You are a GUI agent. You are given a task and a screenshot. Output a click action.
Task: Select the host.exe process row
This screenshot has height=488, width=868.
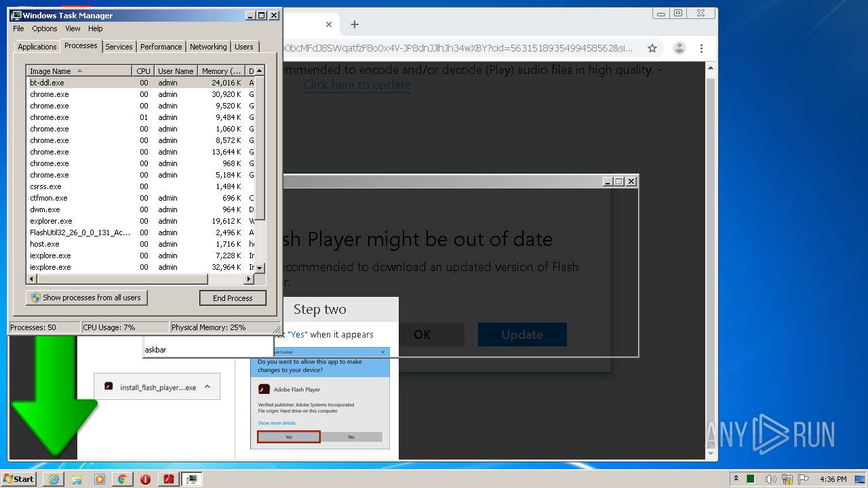140,244
